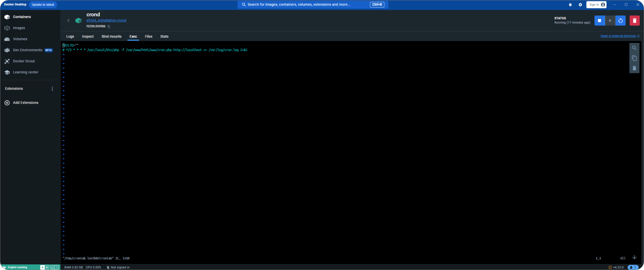Open the troubleshoot bug icon
The width and height of the screenshot is (644, 270).
pyautogui.click(x=570, y=5)
